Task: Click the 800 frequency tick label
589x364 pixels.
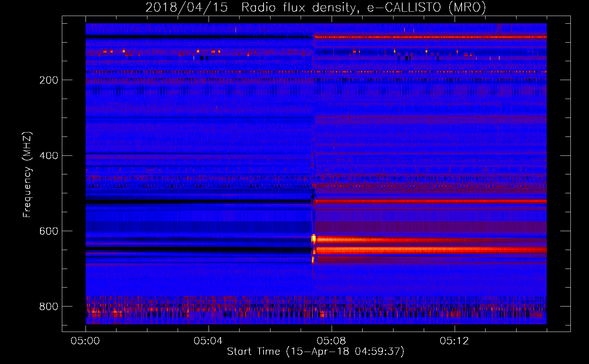Action: [x=49, y=306]
